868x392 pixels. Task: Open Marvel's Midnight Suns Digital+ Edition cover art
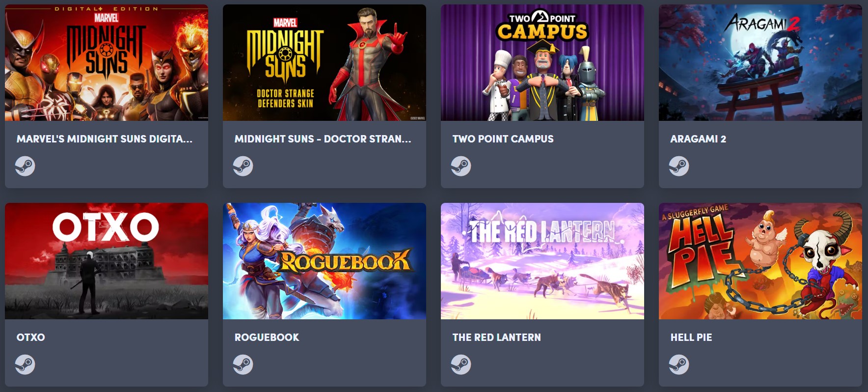(x=107, y=62)
